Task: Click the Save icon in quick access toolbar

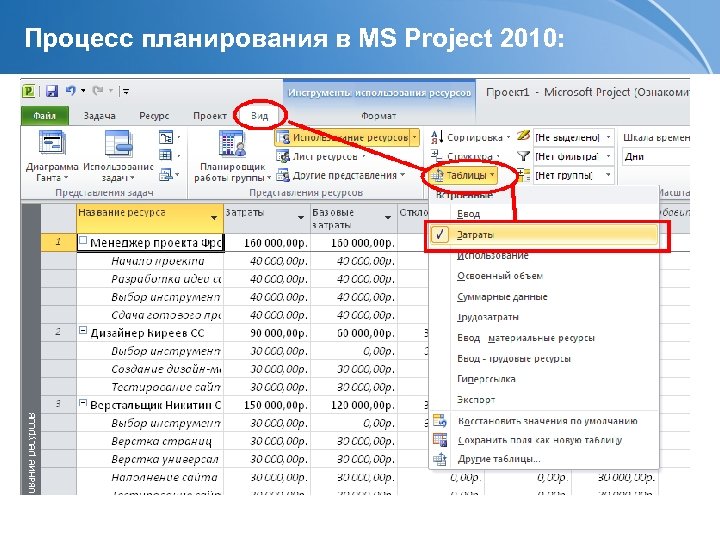Action: 51,91
